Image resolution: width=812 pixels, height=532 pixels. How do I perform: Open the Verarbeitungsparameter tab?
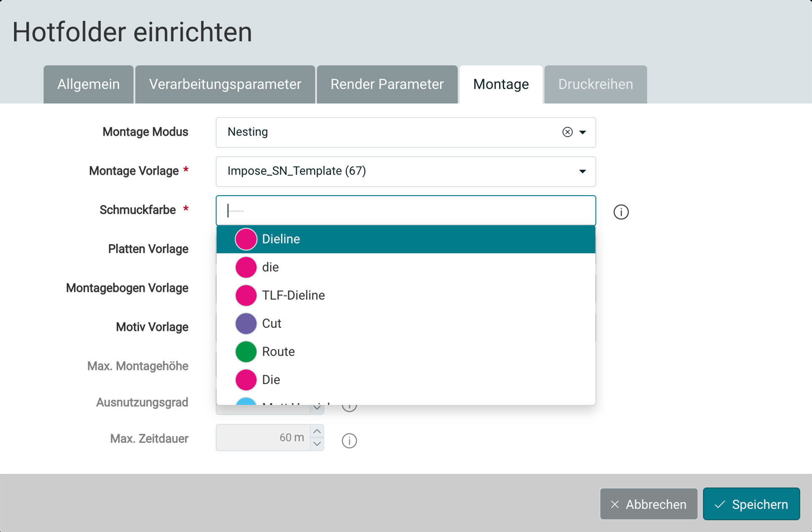tap(225, 85)
